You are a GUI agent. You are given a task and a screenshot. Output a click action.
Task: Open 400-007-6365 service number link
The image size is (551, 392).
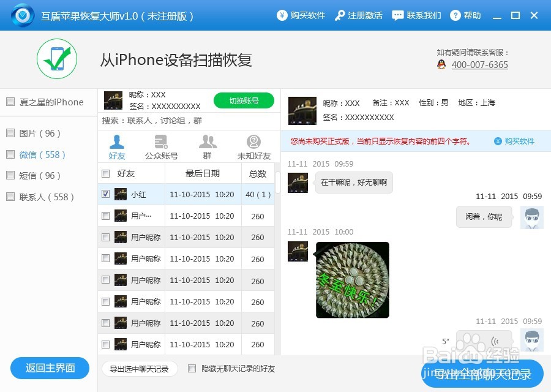pos(479,65)
